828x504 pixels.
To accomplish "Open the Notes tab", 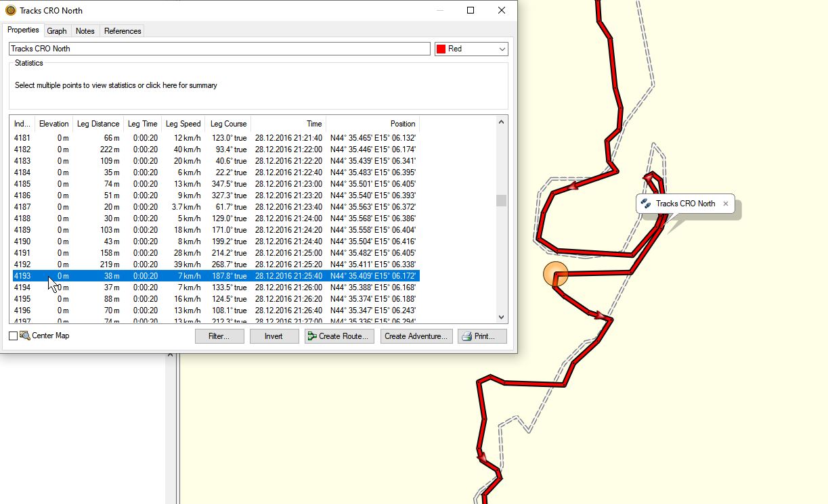I will click(x=85, y=31).
